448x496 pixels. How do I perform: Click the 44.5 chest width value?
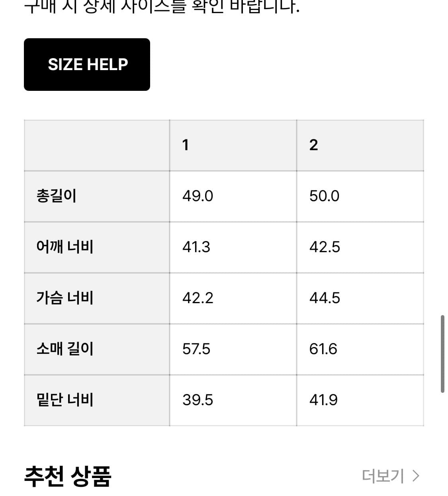(325, 298)
